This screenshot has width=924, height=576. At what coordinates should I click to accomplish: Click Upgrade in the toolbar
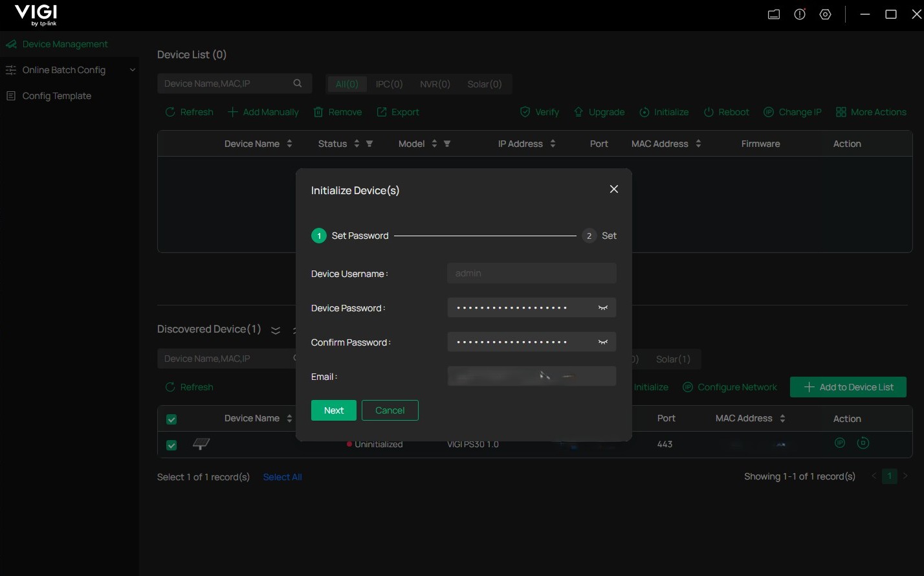[599, 112]
